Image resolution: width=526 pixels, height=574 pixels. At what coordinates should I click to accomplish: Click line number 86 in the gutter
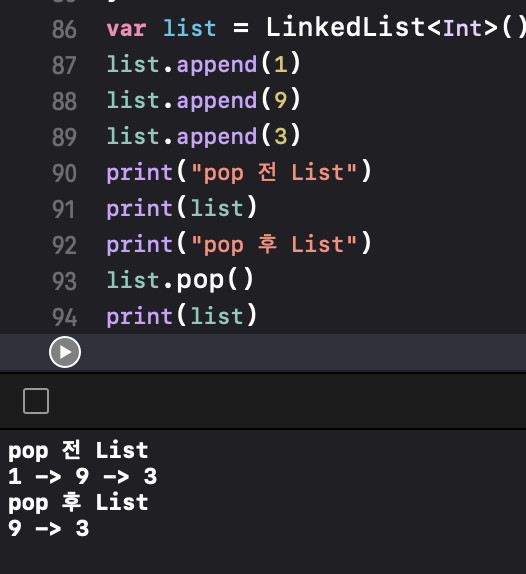[64, 29]
